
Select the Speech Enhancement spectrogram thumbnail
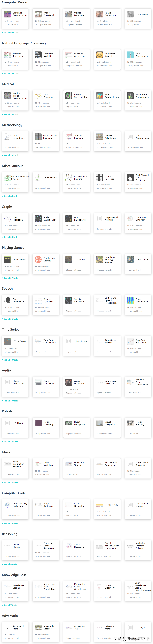(130, 300)
